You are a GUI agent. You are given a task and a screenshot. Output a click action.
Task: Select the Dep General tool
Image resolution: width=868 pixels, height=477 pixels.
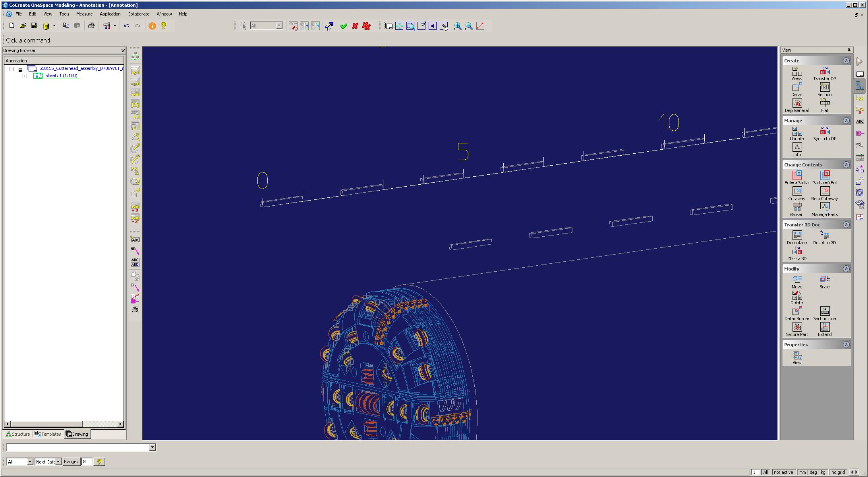coord(797,106)
